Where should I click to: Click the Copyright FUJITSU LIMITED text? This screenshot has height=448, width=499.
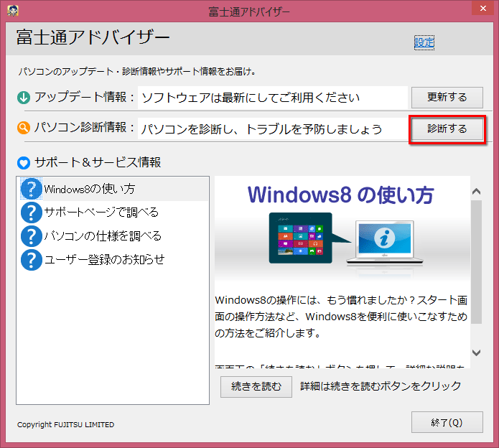coord(65,425)
